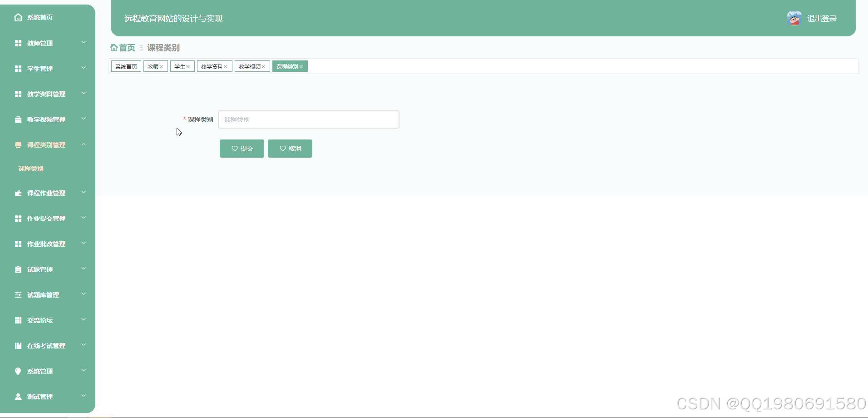Screen dimensions: 868x418
Task: Expand the 在线考试管理 menu chevron
Action: [84, 345]
